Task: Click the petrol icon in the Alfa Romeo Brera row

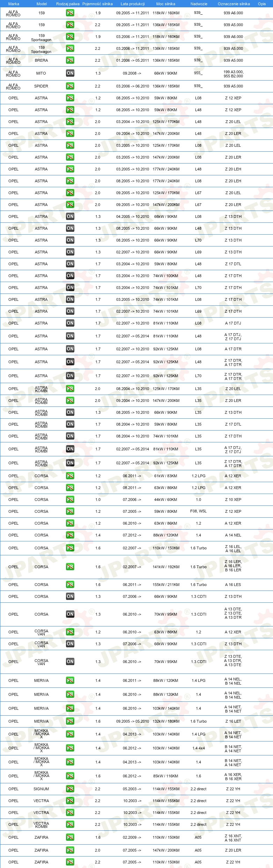Action: (70, 60)
